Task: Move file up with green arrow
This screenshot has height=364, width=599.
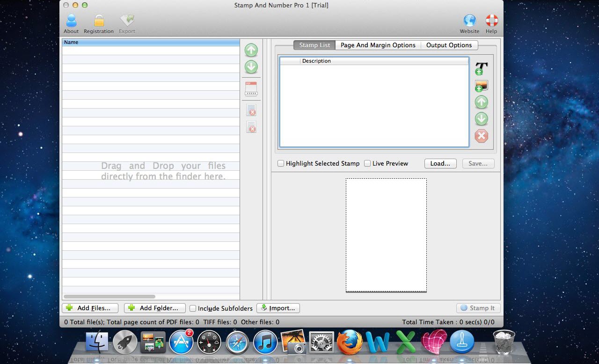Action: [x=251, y=50]
